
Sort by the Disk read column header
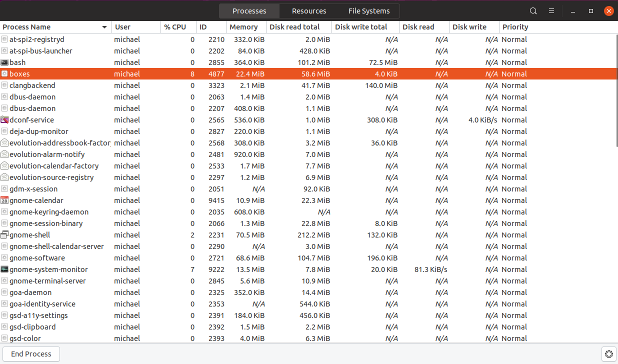click(424, 27)
